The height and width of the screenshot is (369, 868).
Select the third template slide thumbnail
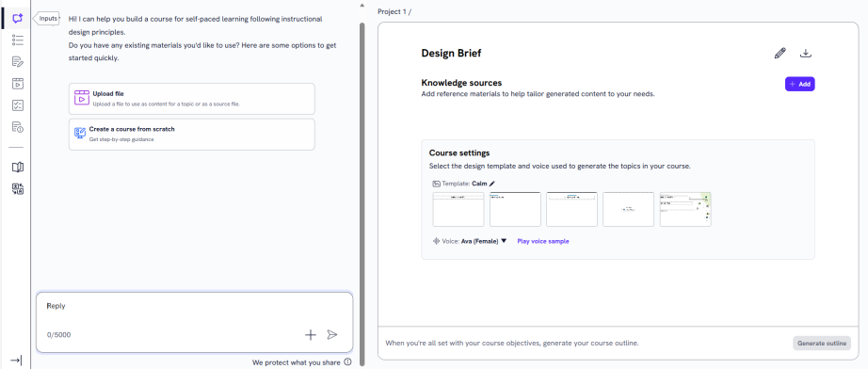point(571,209)
